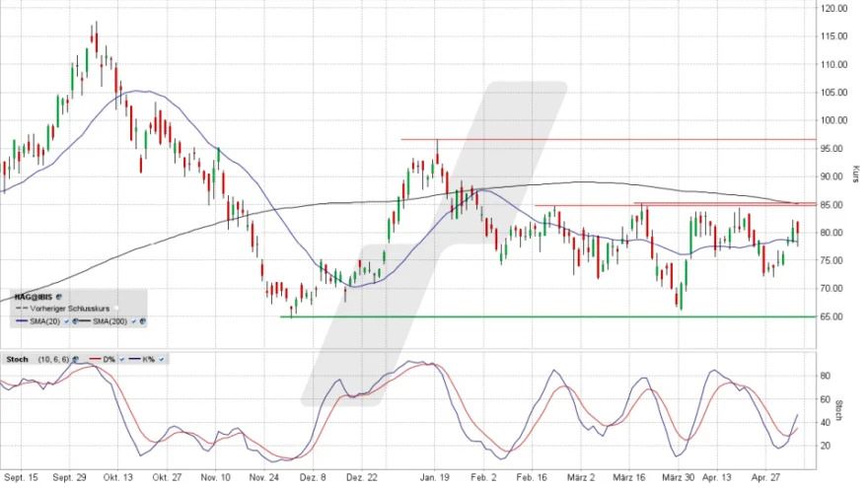Toggle the SMA(200) visibility checkmark
The image size is (868, 488).
click(134, 321)
